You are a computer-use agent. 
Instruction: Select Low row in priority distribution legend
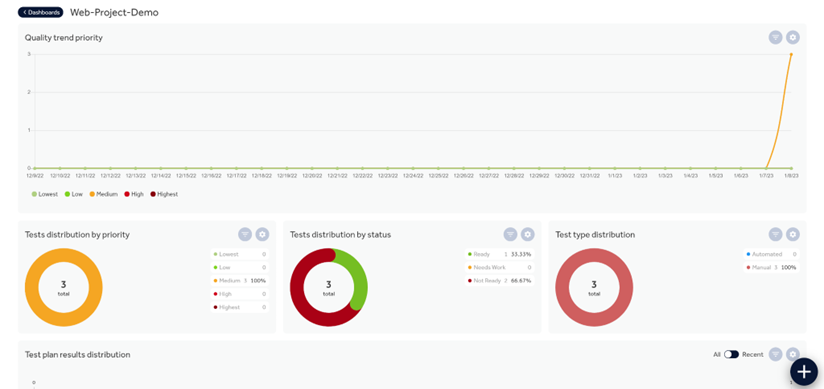tap(240, 268)
